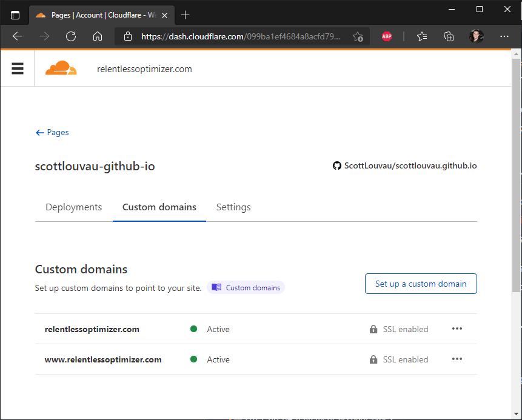Click the Set up a custom domain button
The image size is (522, 420).
[421, 283]
